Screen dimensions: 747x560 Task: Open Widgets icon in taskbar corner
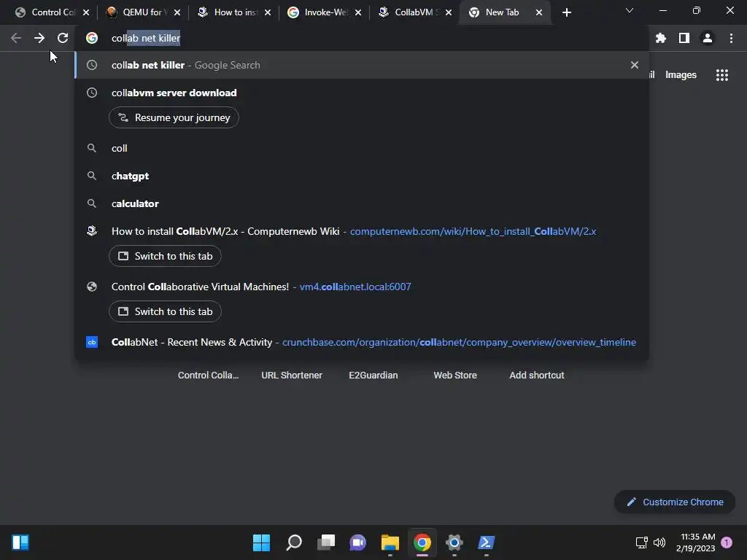pyautogui.click(x=20, y=542)
